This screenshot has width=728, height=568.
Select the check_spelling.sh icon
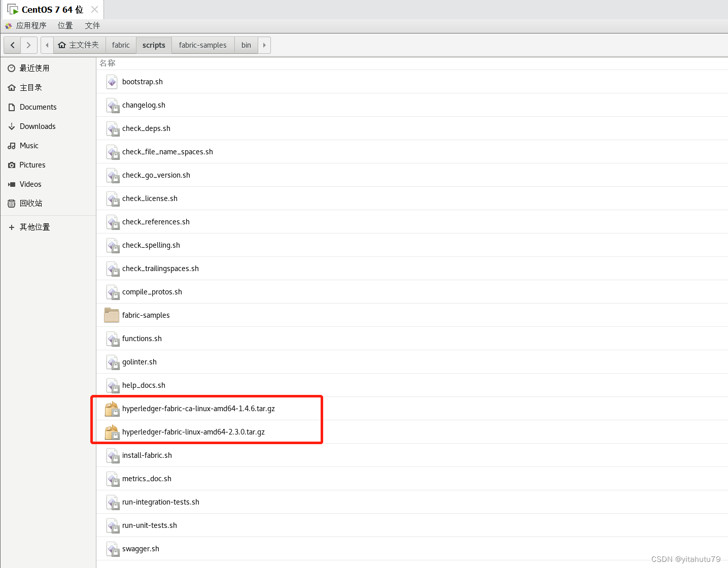point(112,245)
